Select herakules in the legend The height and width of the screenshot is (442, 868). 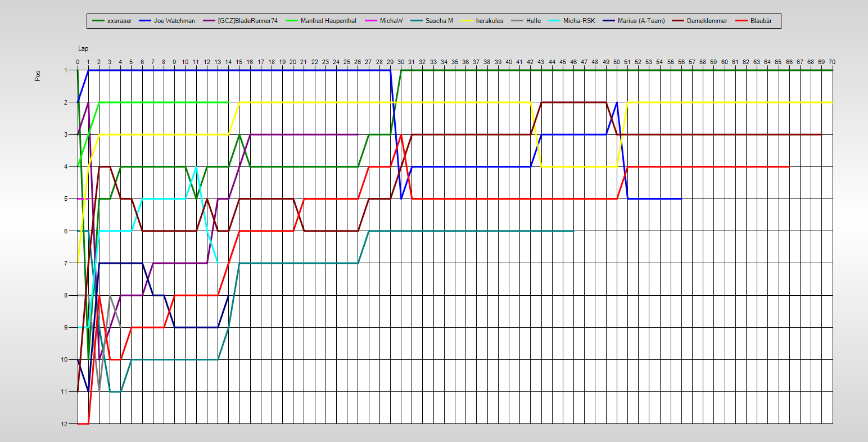point(490,21)
